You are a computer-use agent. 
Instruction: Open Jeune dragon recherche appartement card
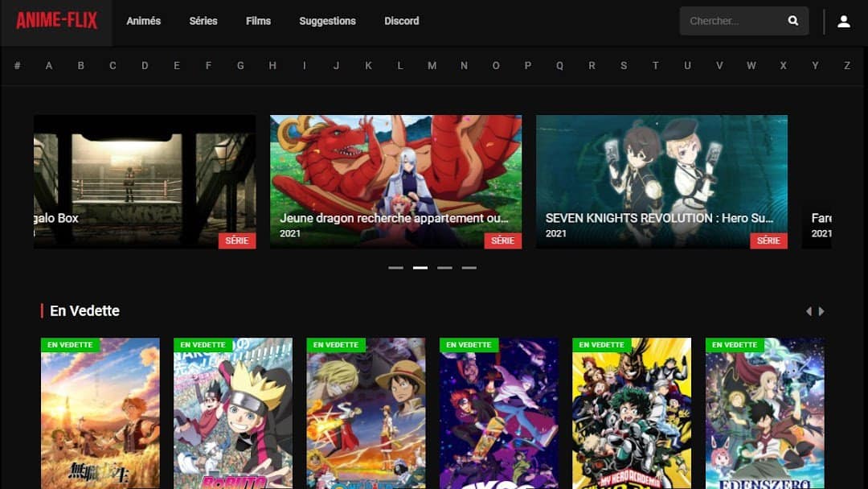click(395, 182)
